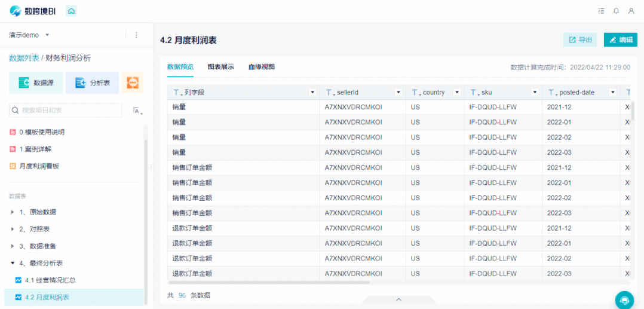Click the orange more-options tile icon
The image size is (644, 309).
133,82
